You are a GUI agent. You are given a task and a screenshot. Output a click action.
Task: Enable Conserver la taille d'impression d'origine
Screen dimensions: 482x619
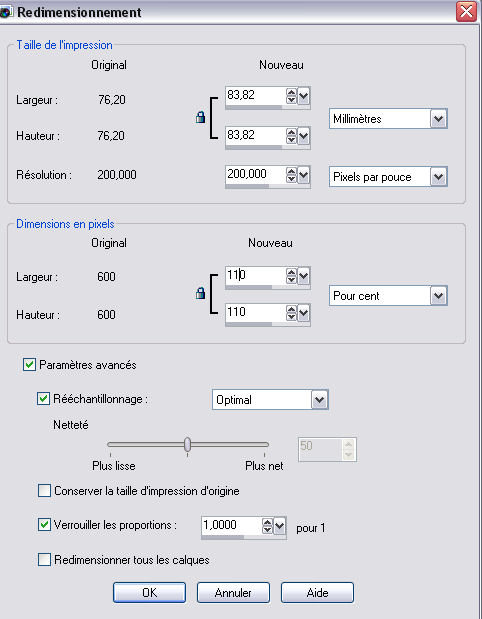pos(44,491)
